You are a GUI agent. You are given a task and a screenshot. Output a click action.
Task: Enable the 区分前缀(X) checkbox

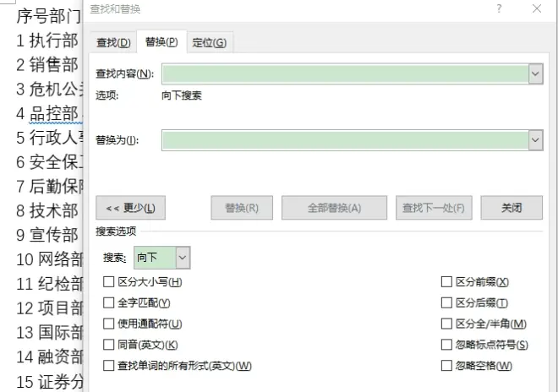coord(446,282)
